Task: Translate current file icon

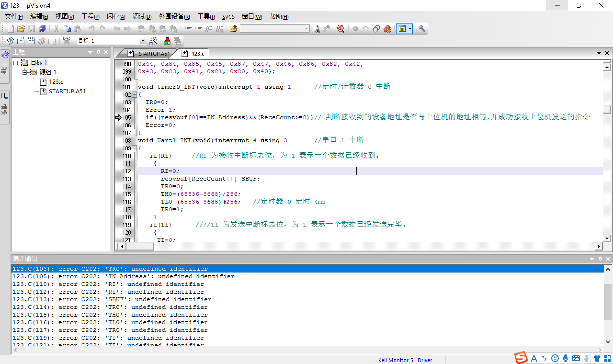Action: pyautogui.click(x=10, y=41)
